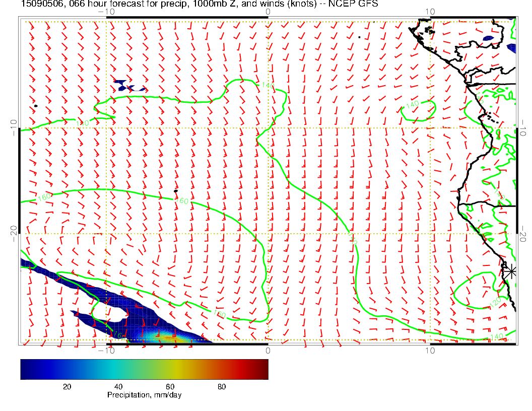Click the "20" tick label under the colorbar
This screenshot has height=411, width=532.
(67, 387)
